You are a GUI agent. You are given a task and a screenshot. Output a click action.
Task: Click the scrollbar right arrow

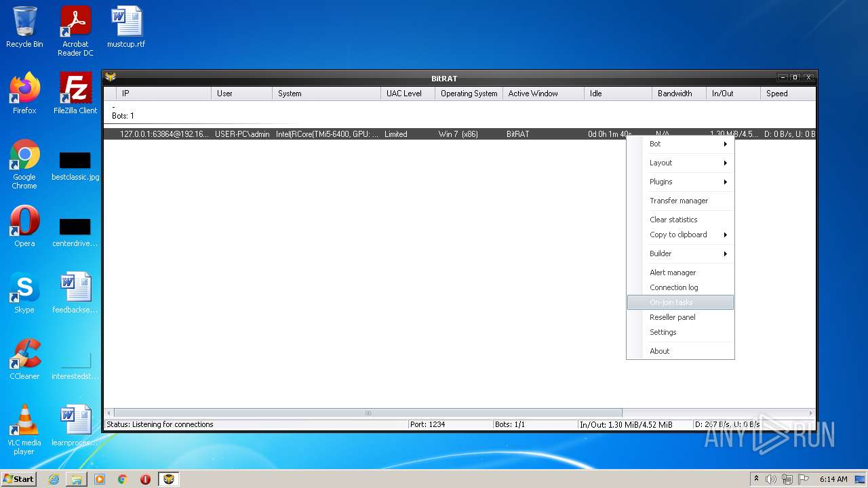tap(811, 413)
